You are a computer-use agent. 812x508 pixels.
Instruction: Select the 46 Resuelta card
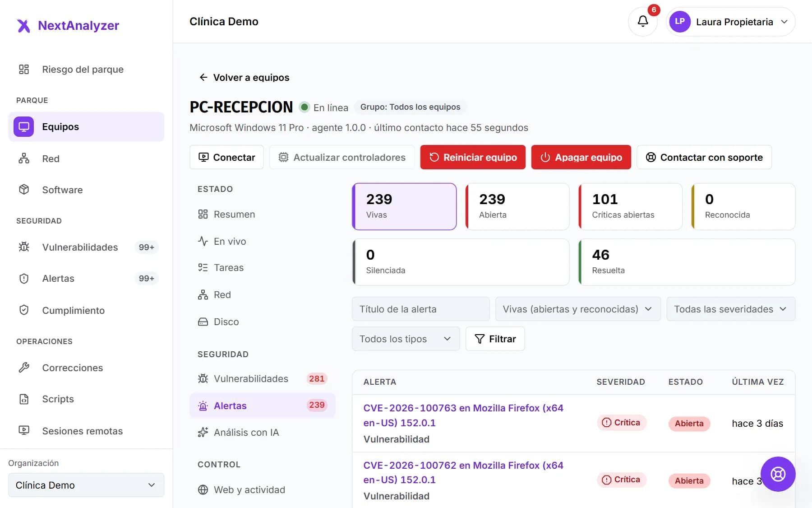click(687, 262)
